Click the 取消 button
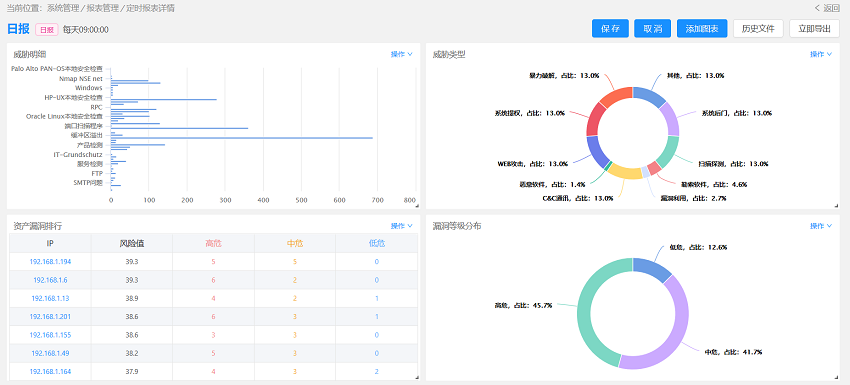This screenshot has height=385, width=850. coord(653,29)
